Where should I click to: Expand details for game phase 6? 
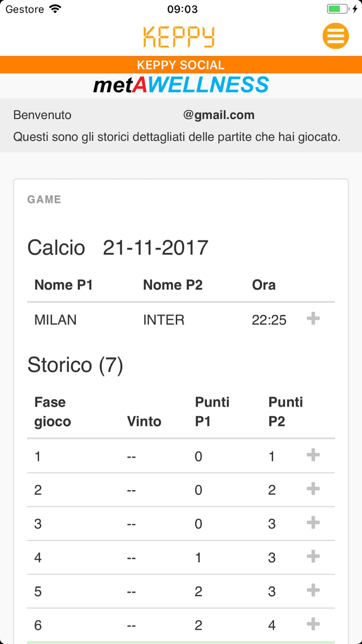tap(313, 624)
